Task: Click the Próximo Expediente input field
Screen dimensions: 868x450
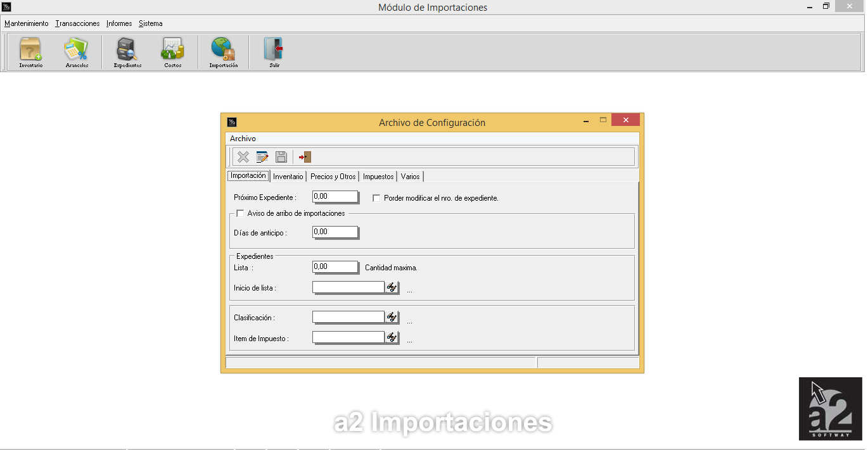Action: 335,197
